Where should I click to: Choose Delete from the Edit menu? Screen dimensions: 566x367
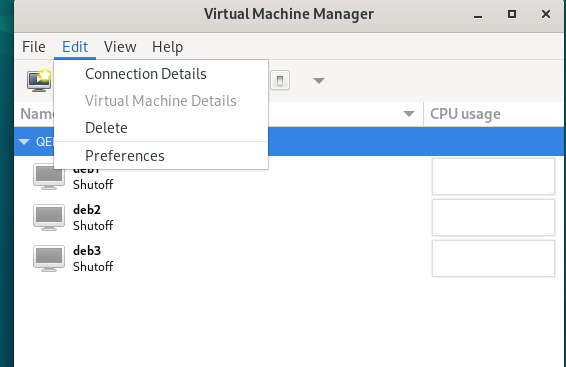click(x=161, y=128)
